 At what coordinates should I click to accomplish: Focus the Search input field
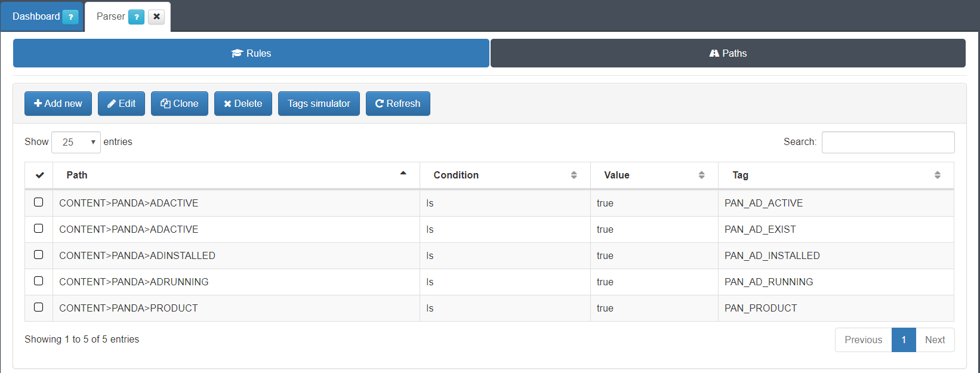887,142
